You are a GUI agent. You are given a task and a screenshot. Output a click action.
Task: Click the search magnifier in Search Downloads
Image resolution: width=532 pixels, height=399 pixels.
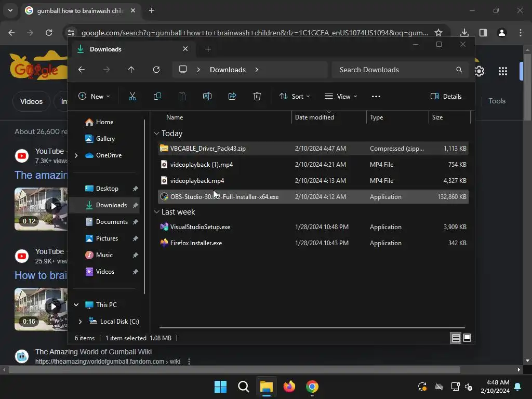point(459,70)
